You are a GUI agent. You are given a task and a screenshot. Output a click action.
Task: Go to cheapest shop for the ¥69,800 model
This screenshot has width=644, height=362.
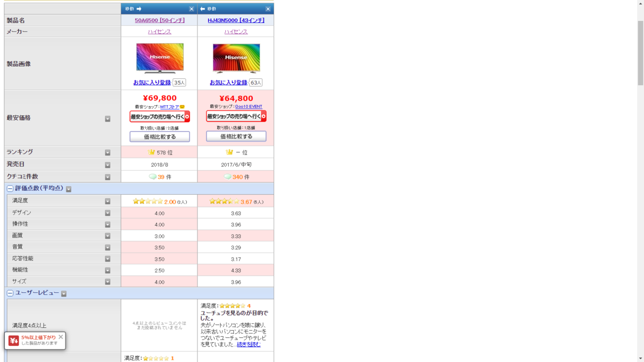(160, 116)
